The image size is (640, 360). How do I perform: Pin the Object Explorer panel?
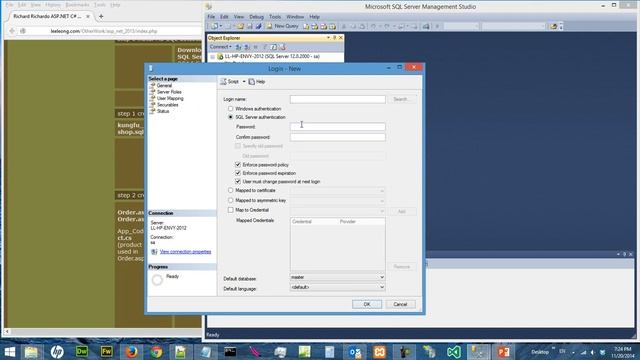click(x=334, y=38)
